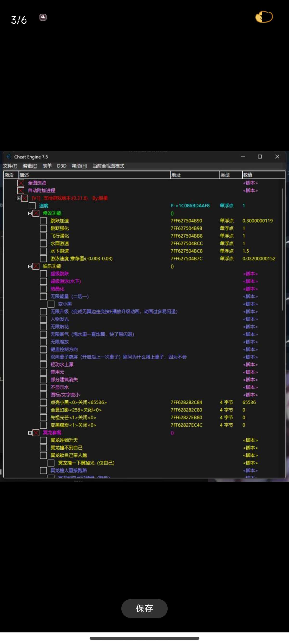The image size is (289, 644).
Task: Enable the 无限烟花 checkbox
Action: [x=43, y=327]
